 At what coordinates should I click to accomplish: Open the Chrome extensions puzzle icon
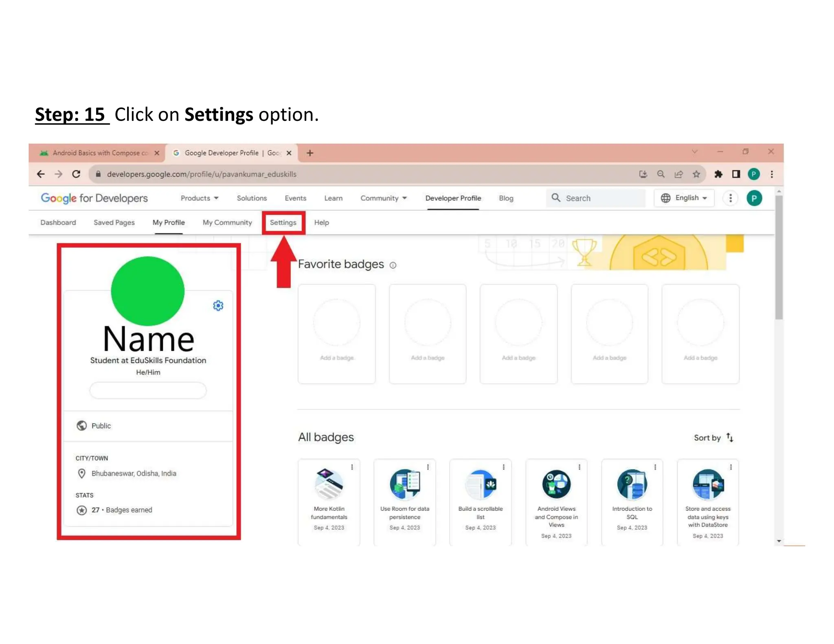[718, 174]
